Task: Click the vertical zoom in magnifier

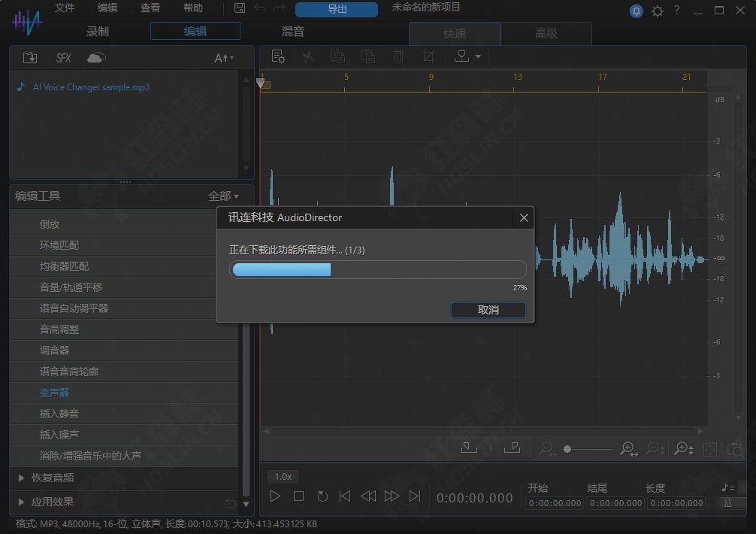Action: [x=683, y=449]
